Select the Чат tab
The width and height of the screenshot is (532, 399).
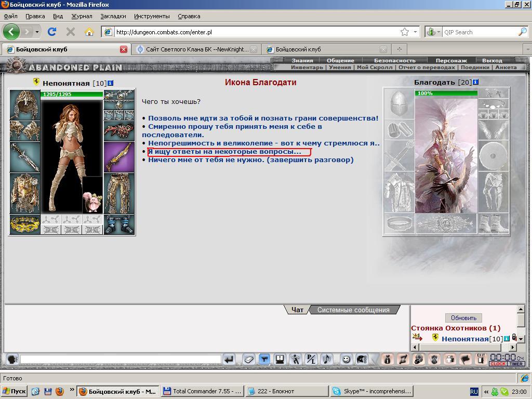[297, 310]
